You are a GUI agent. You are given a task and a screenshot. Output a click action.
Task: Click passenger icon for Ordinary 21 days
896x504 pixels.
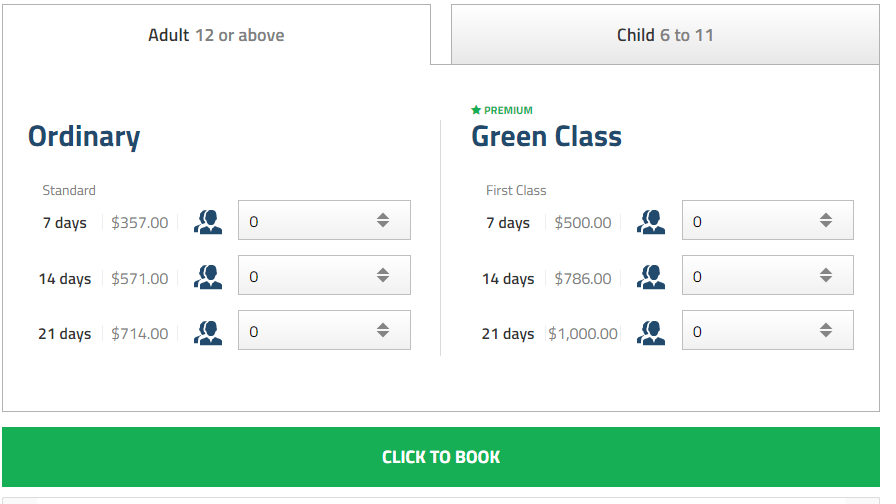coord(208,332)
